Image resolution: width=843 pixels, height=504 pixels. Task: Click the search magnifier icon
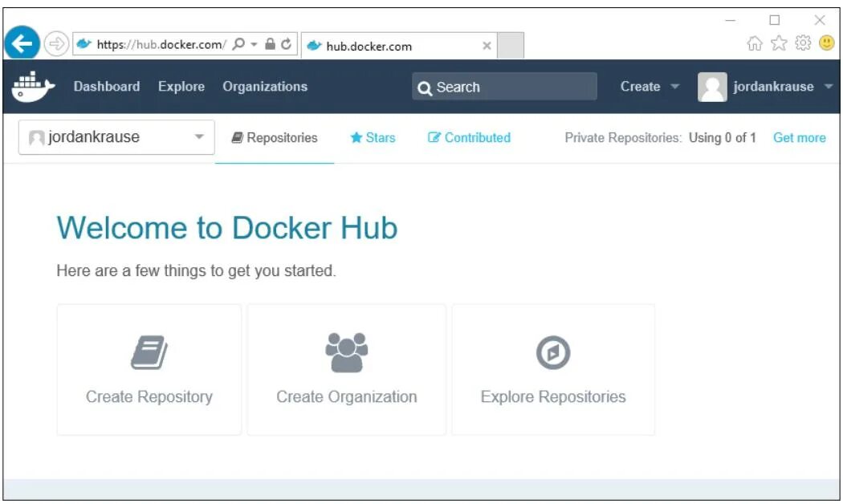point(426,87)
